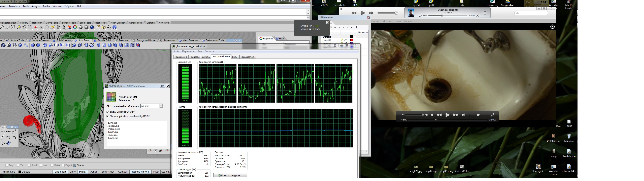The image size is (644, 181).
Task: Click the fullscreen arrows icon in video controls
Action: (x=493, y=115)
